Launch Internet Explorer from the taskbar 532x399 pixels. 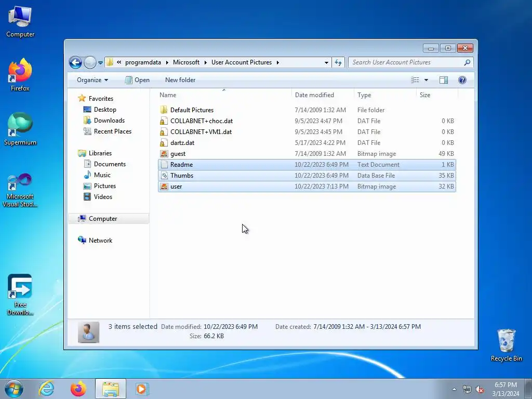coord(46,389)
